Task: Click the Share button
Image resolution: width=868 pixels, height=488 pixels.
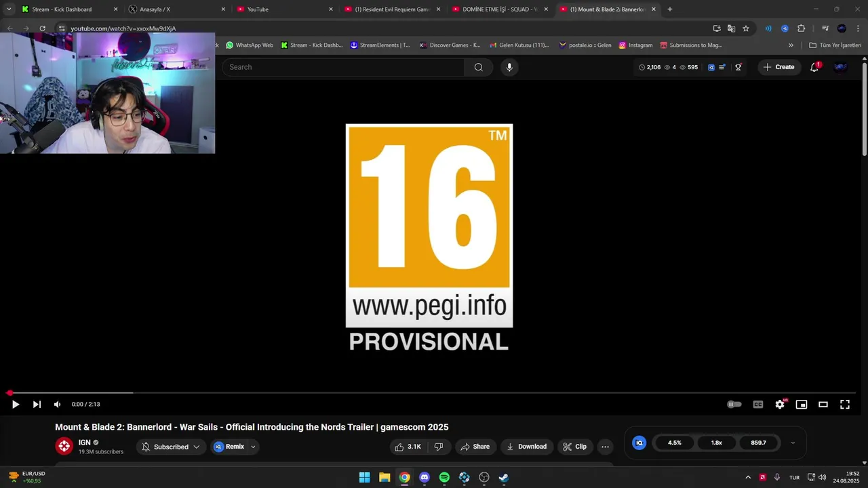Action: tap(474, 447)
